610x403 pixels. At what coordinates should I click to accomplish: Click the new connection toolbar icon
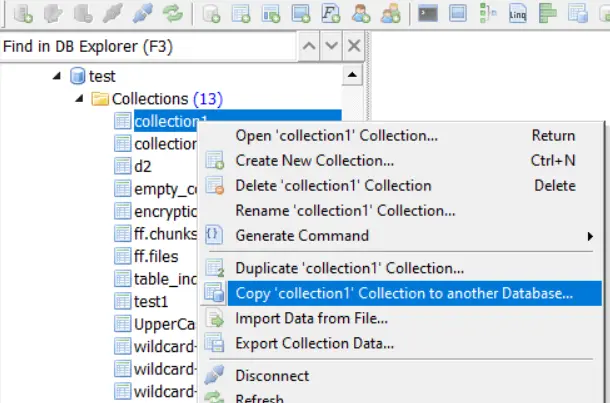tap(23, 14)
